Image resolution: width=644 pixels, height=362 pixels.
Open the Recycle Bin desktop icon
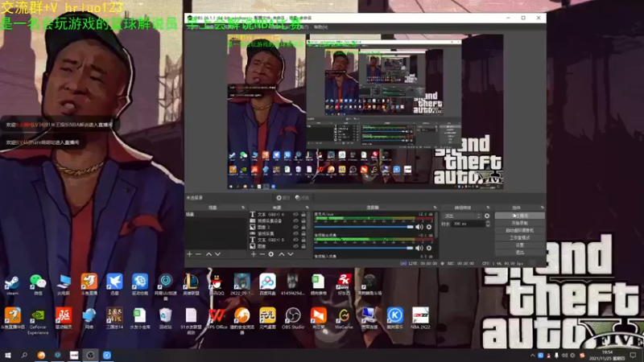click(166, 319)
